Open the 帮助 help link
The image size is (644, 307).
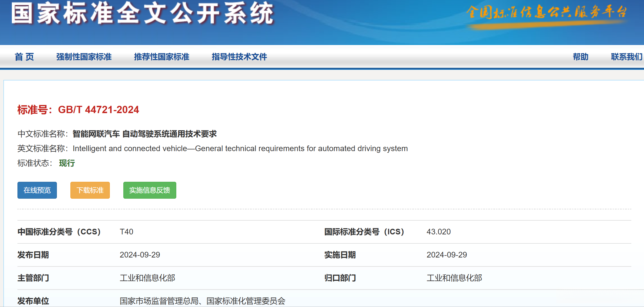point(581,57)
